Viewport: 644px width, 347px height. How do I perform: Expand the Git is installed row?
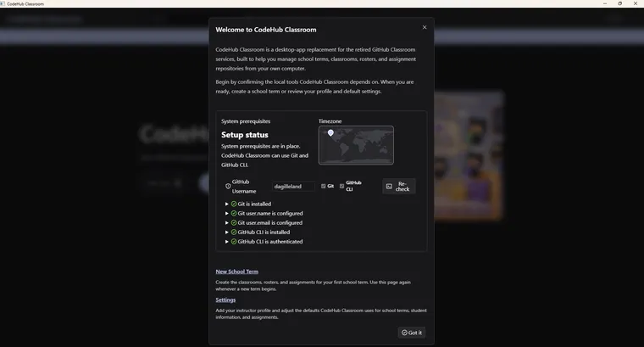227,204
